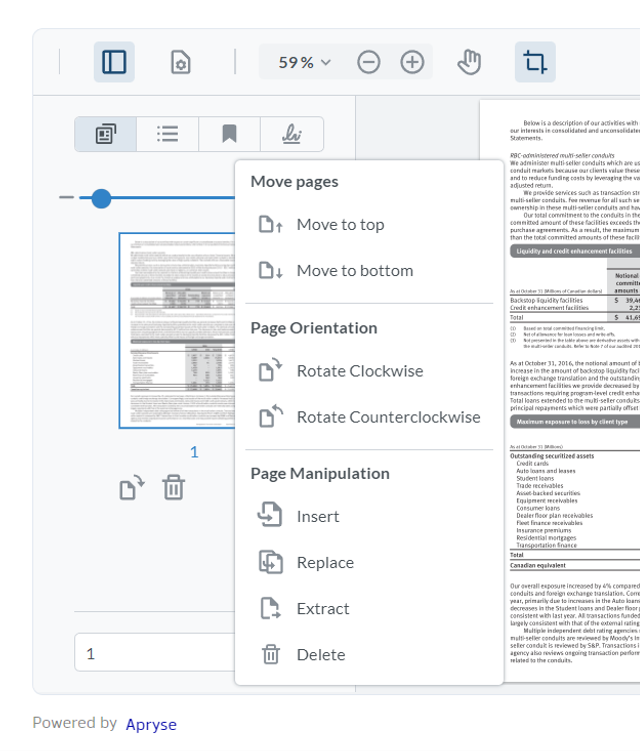Choose Replace under Page Manipulation

(369, 562)
